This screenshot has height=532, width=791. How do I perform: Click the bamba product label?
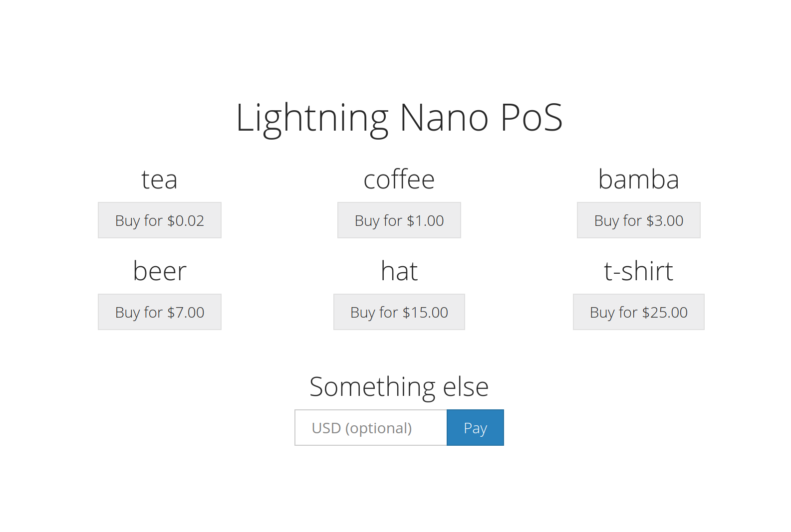(x=639, y=179)
